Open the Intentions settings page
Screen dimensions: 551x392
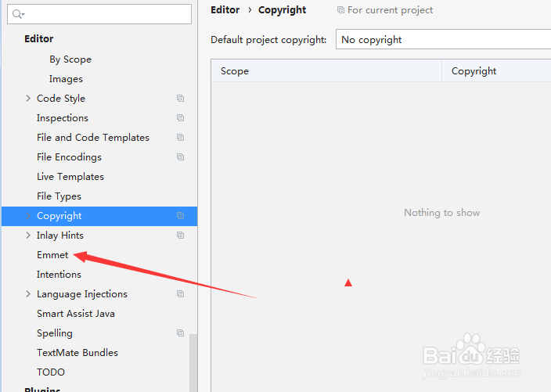pyautogui.click(x=59, y=275)
